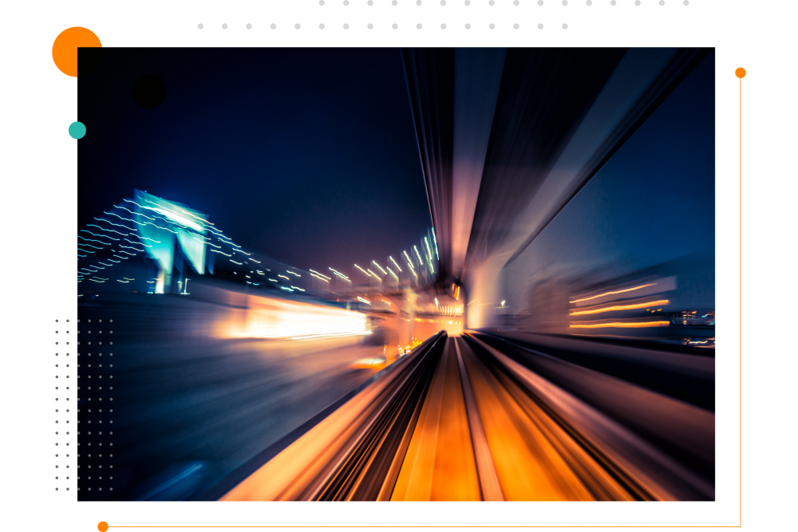Click the orange light streaks on right building
The image size is (798, 532).
pos(618,307)
